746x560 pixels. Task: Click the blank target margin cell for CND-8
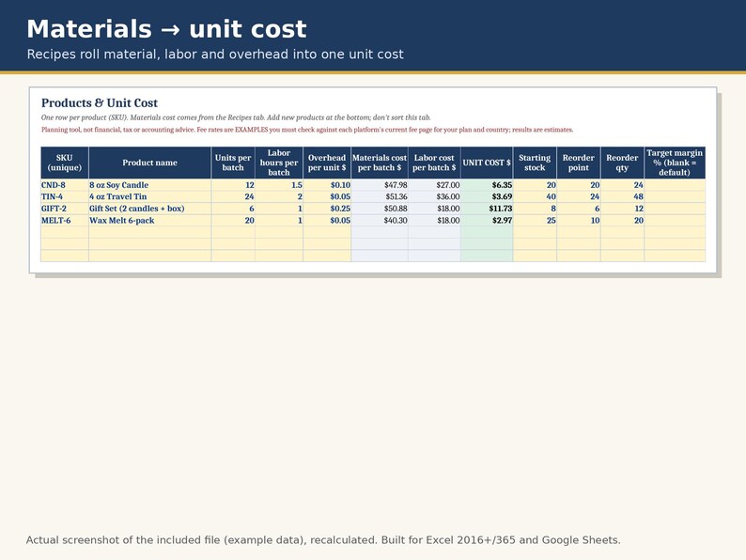675,185
